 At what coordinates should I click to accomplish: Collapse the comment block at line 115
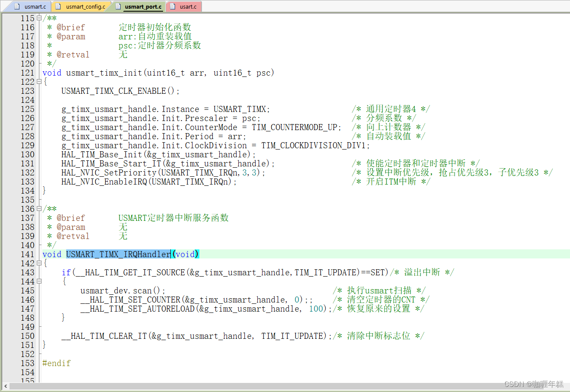click(39, 18)
